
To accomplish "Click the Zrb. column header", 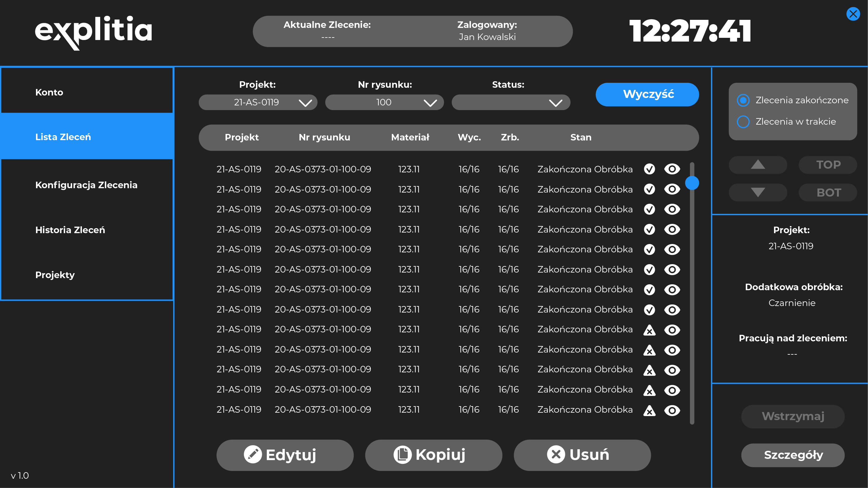I will coord(509,137).
